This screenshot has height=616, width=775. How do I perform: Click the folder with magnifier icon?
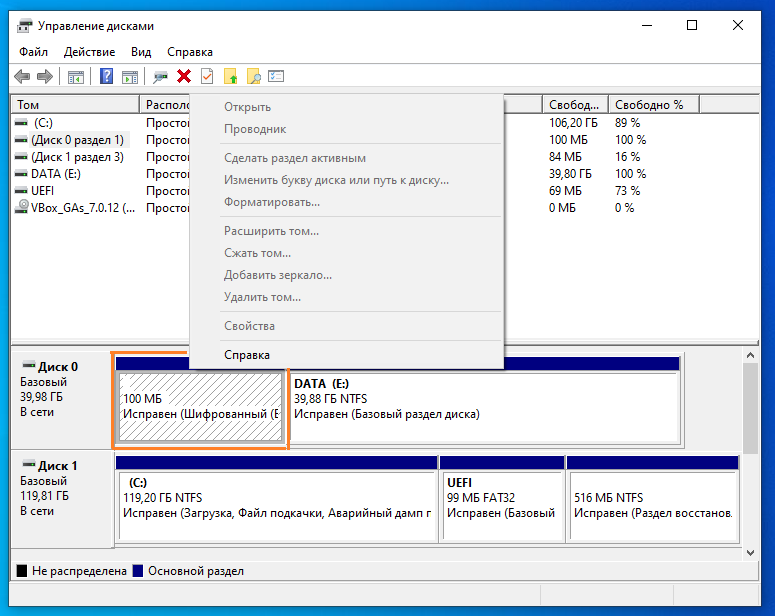(x=254, y=77)
